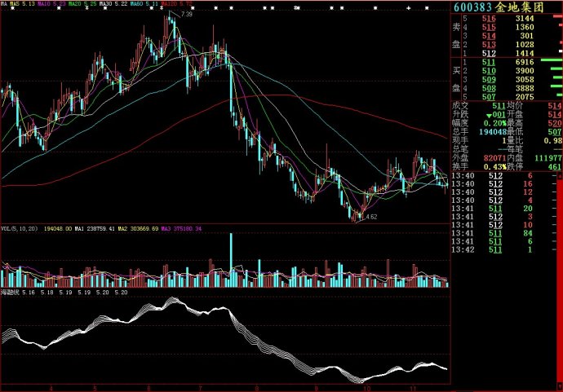563x392 pixels.
Task: Click the 幅度 value 0.20%
Action: click(x=494, y=123)
